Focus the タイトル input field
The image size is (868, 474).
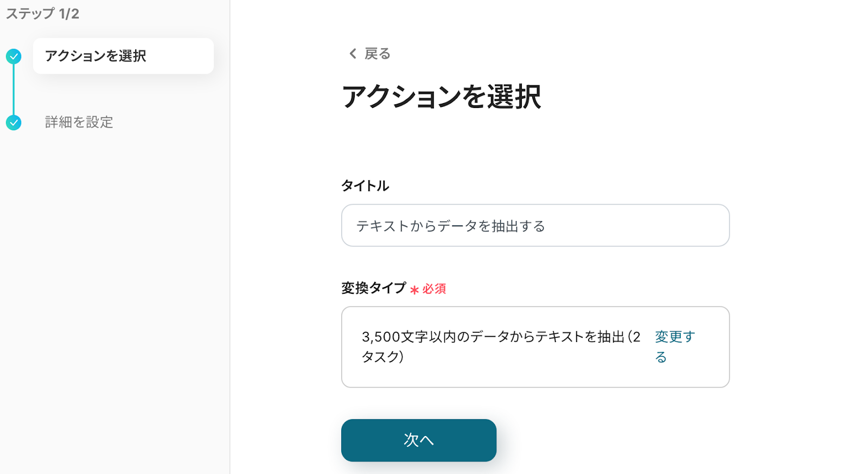[535, 225]
